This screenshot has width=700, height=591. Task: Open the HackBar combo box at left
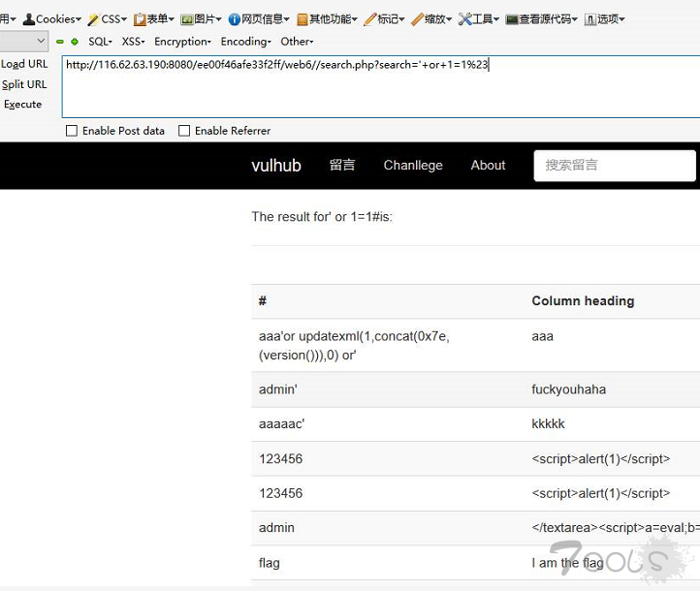coord(23,41)
